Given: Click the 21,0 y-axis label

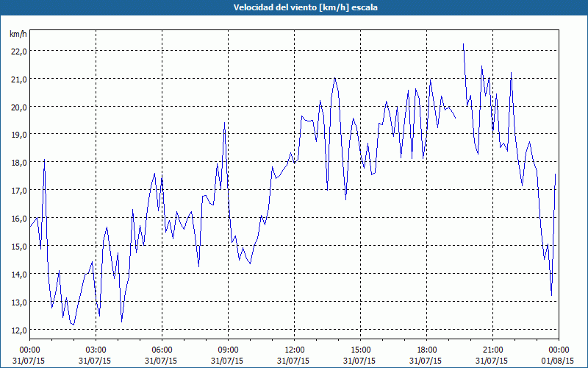Looking at the screenshot, I should [x=19, y=79].
